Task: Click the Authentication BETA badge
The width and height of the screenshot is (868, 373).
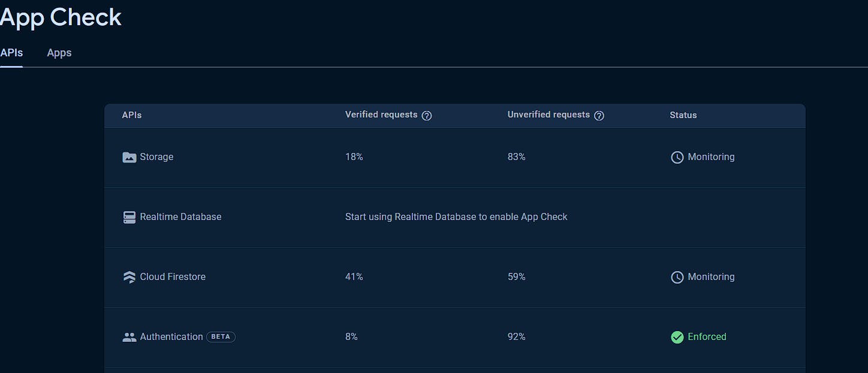Action: pos(221,337)
